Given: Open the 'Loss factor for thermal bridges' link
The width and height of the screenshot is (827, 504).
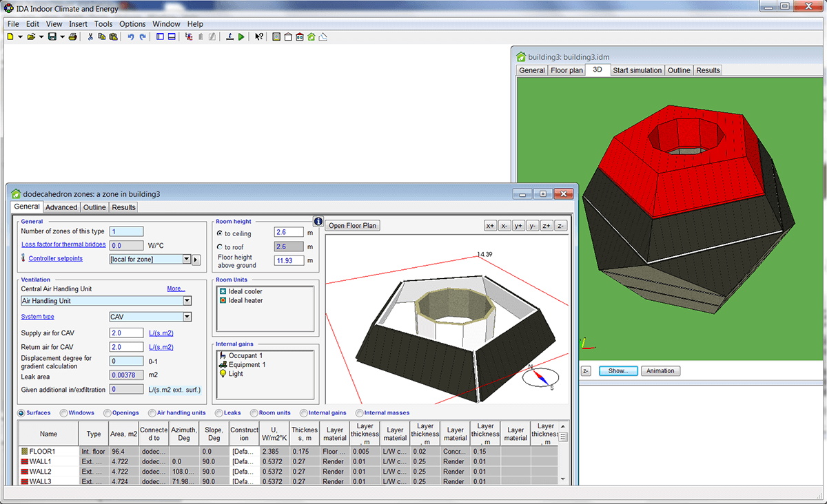Looking at the screenshot, I should pos(63,245).
